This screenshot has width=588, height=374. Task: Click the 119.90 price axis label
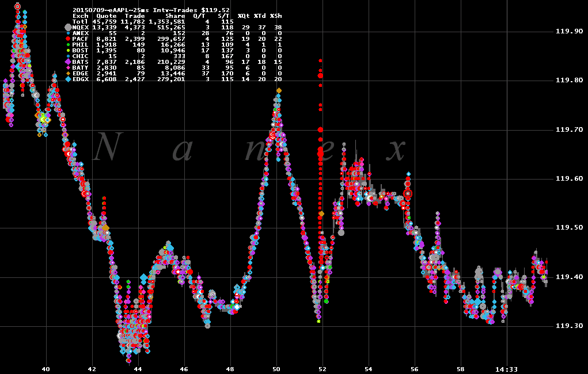(569, 32)
